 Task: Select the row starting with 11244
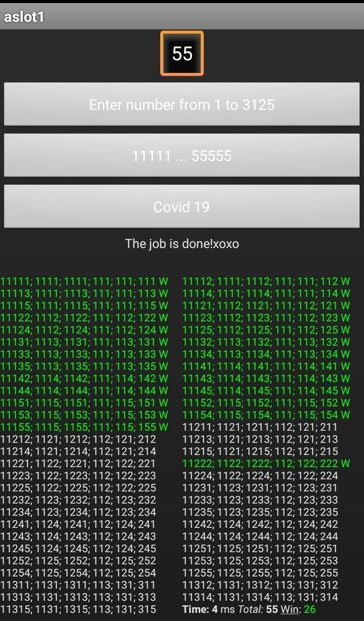click(x=260, y=536)
